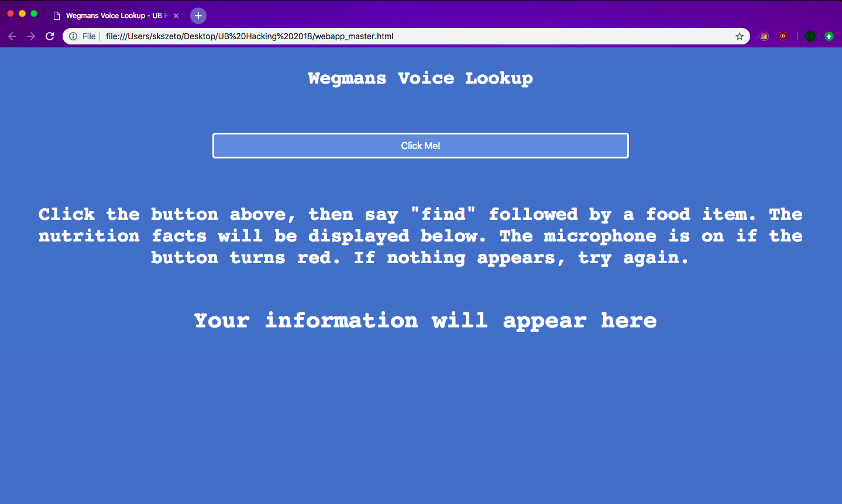Reload the page with the refresh icon
The height and width of the screenshot is (504, 842).
(x=50, y=36)
